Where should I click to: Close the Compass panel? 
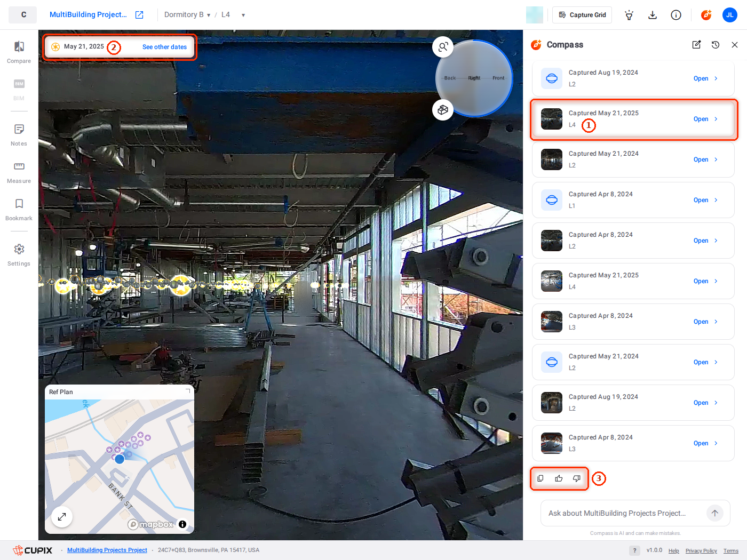(735, 45)
